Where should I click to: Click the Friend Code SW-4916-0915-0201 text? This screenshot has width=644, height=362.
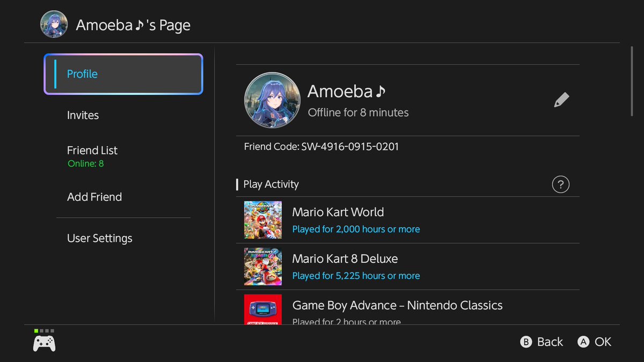click(321, 146)
